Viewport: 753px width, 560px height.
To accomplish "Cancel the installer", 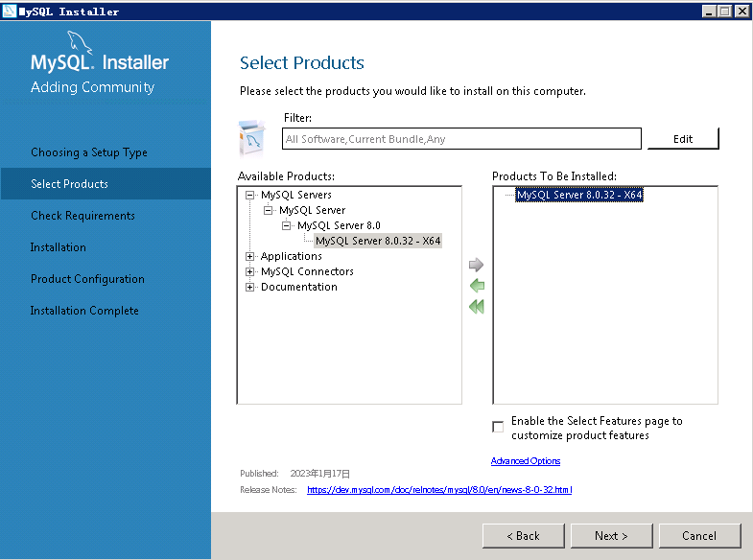I will [699, 535].
